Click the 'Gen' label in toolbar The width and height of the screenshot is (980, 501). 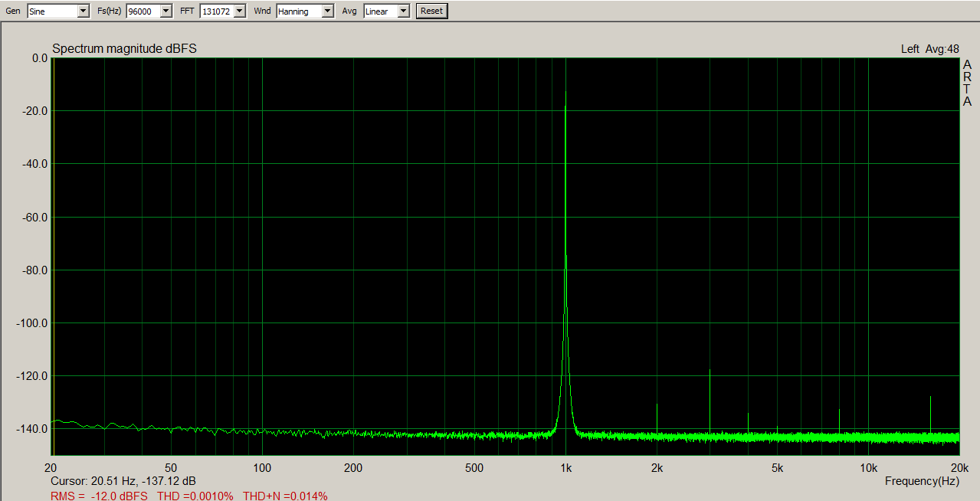13,11
